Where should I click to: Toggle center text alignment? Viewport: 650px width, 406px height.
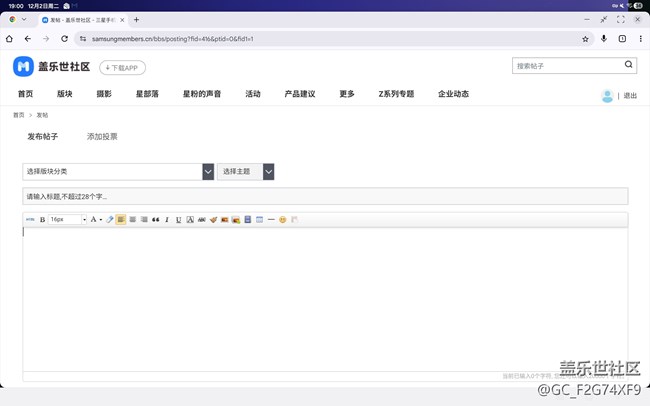(x=133, y=219)
